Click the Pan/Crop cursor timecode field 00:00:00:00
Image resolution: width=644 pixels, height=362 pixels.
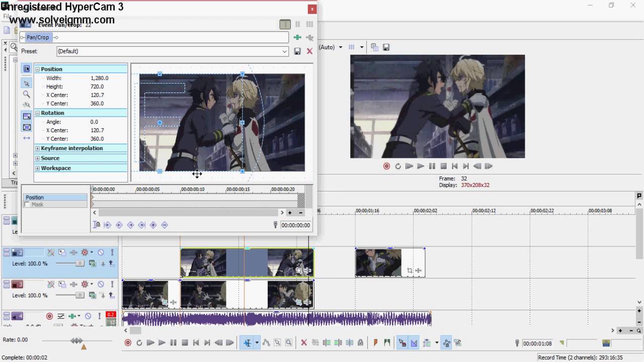296,225
